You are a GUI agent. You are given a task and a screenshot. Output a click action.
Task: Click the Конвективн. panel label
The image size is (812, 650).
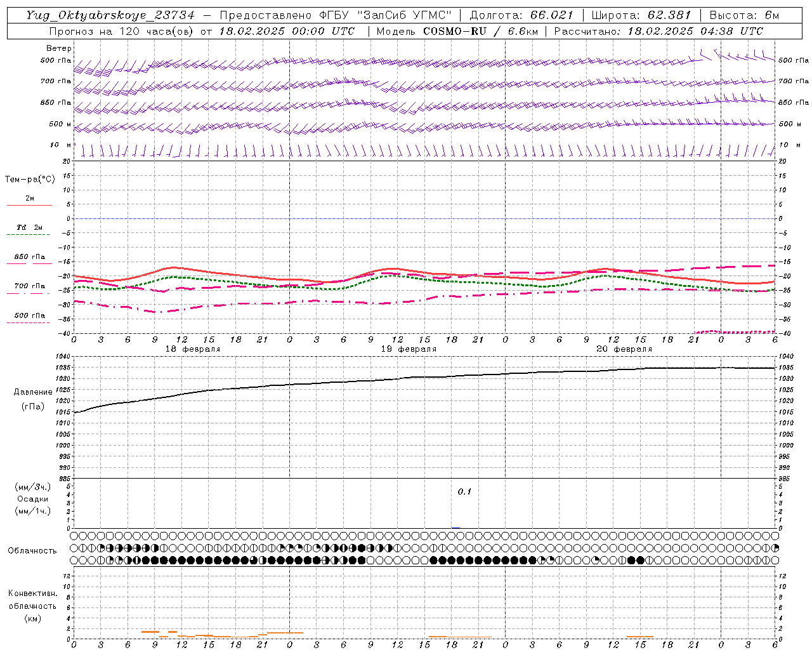click(x=33, y=594)
